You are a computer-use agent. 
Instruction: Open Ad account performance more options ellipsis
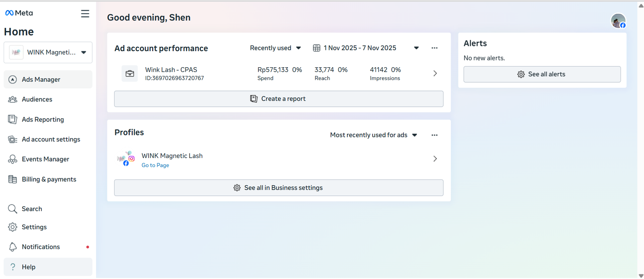(434, 48)
